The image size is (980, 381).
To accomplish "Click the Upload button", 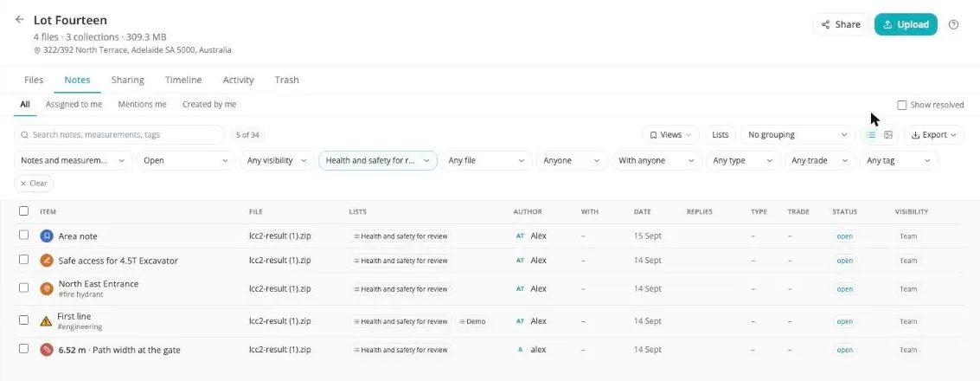I will 906,24.
